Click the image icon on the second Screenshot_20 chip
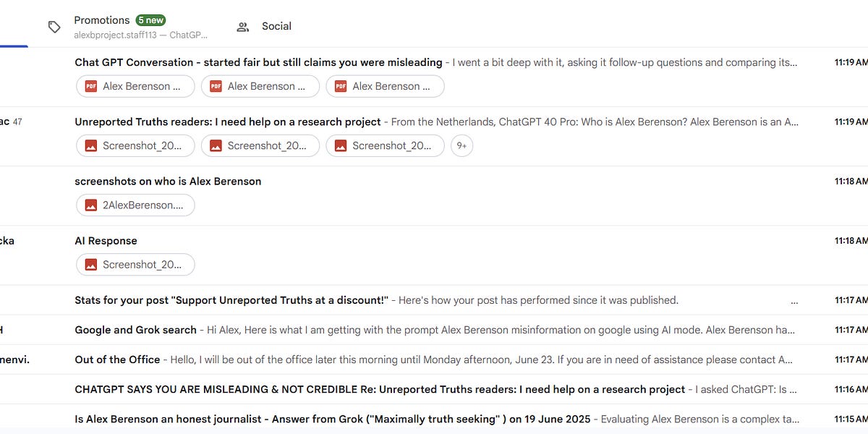868x434 pixels. coord(215,145)
